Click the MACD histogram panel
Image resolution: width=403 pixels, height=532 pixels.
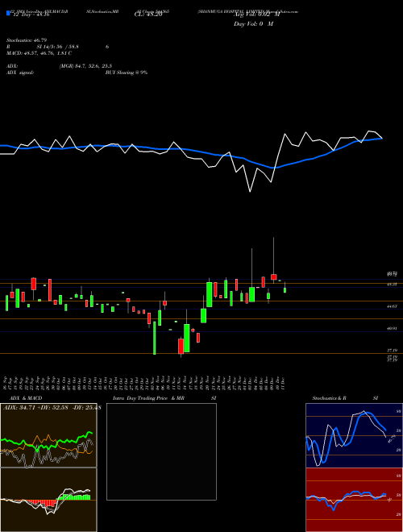pos(48,500)
